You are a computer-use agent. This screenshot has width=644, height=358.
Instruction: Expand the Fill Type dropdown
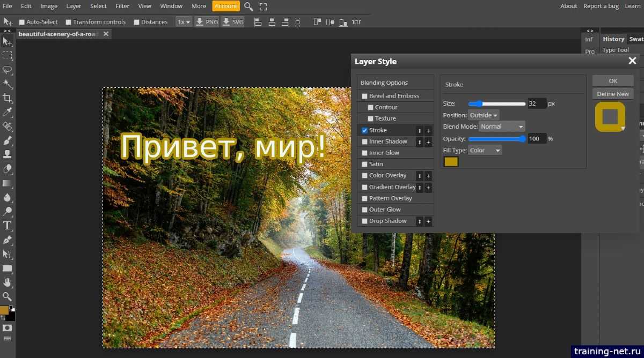point(485,151)
